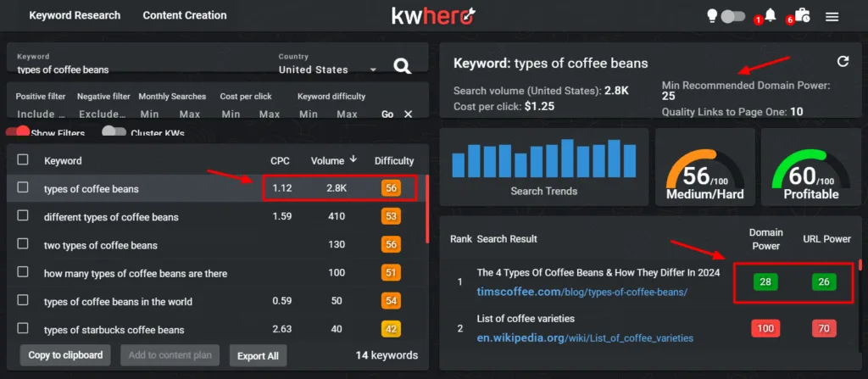This screenshot has height=379, width=868.
Task: Click 'List of coffee varieties' title
Action: [x=526, y=319]
